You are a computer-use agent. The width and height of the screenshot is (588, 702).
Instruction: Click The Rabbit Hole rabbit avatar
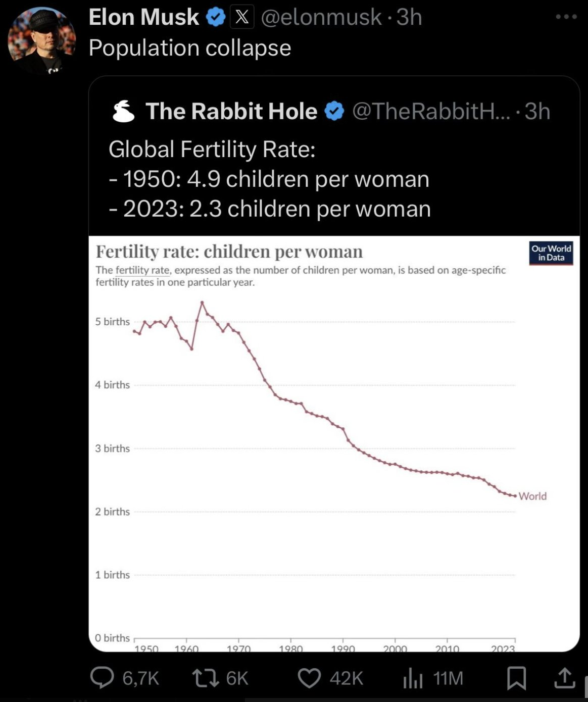pyautogui.click(x=123, y=112)
